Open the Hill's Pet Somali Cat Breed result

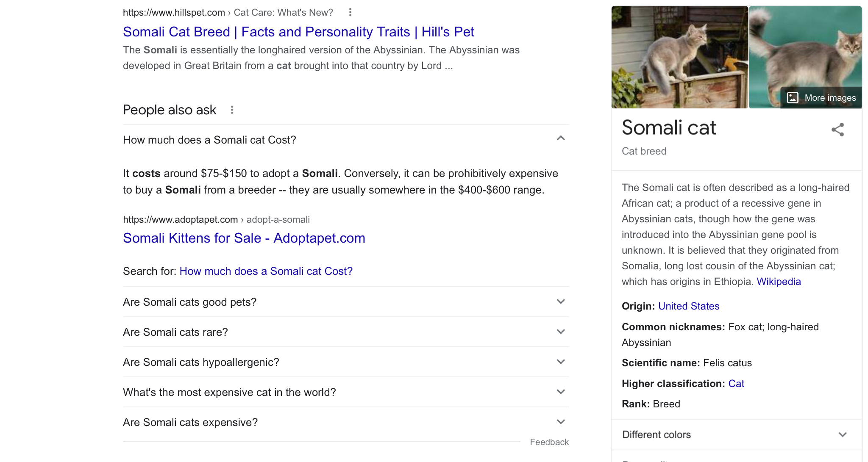298,32
